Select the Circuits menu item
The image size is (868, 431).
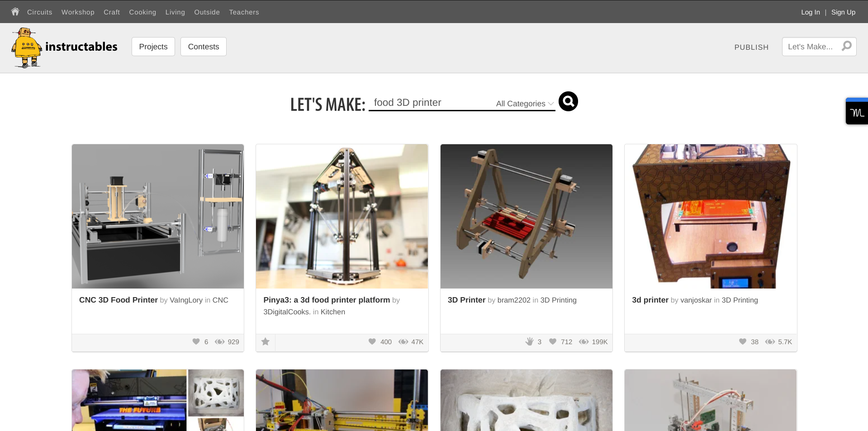click(40, 12)
